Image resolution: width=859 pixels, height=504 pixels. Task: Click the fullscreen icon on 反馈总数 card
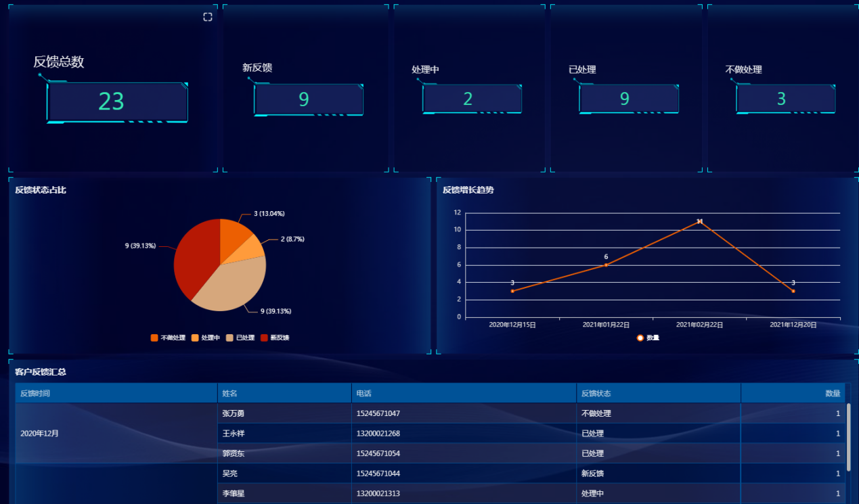click(x=208, y=17)
